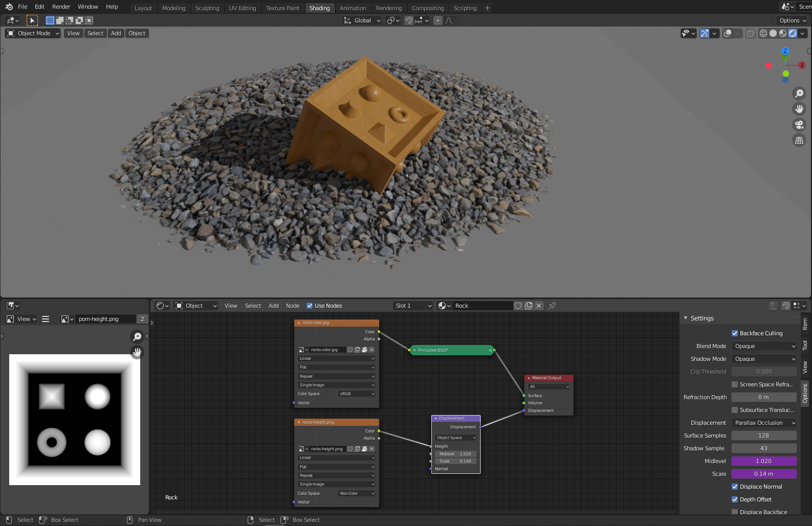Click the Add button in viewport header

[x=116, y=33]
